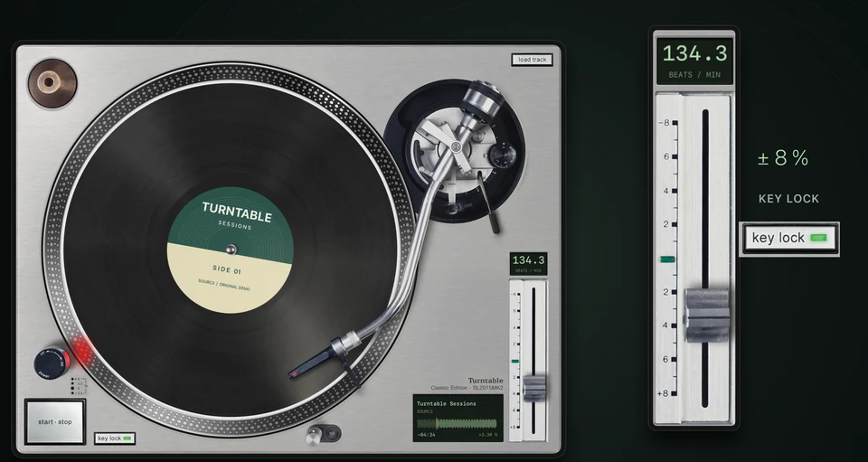Click the anti-skate dial on the tonearm base
The height and width of the screenshot is (462, 868).
point(502,156)
